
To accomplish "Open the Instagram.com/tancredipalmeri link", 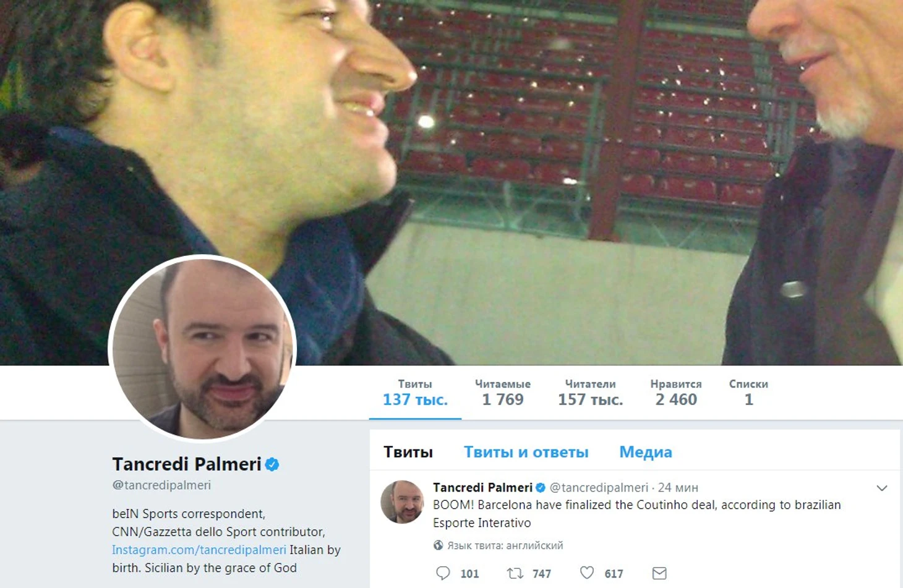I will coord(199,550).
